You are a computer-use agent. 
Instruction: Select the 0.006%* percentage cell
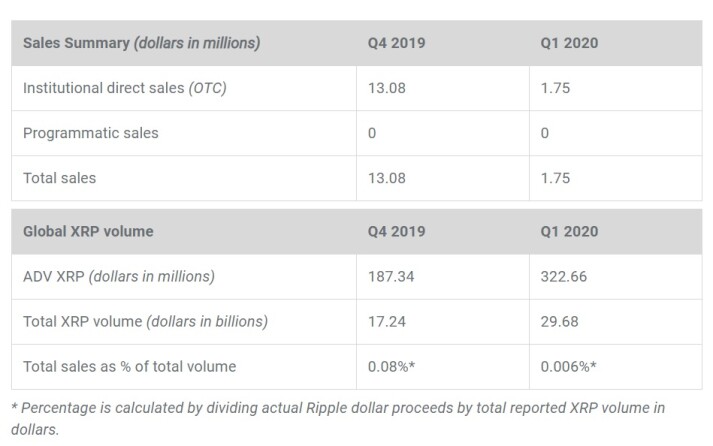click(x=568, y=366)
